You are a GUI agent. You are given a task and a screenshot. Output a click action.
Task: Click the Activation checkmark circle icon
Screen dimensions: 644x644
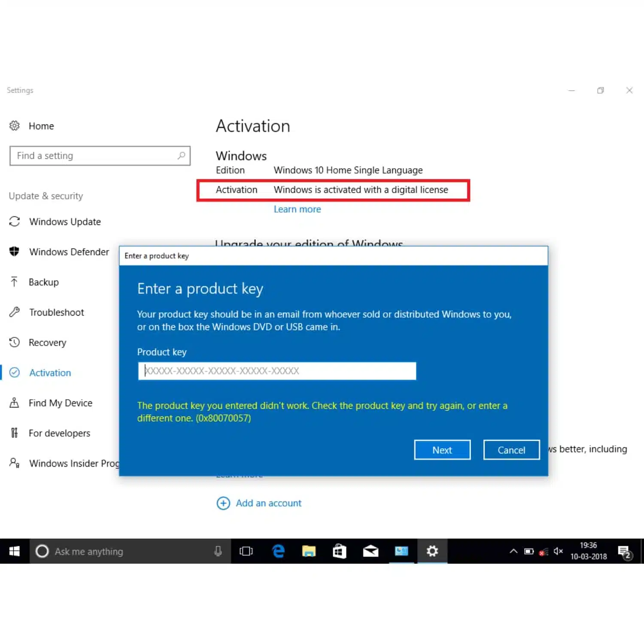point(15,372)
